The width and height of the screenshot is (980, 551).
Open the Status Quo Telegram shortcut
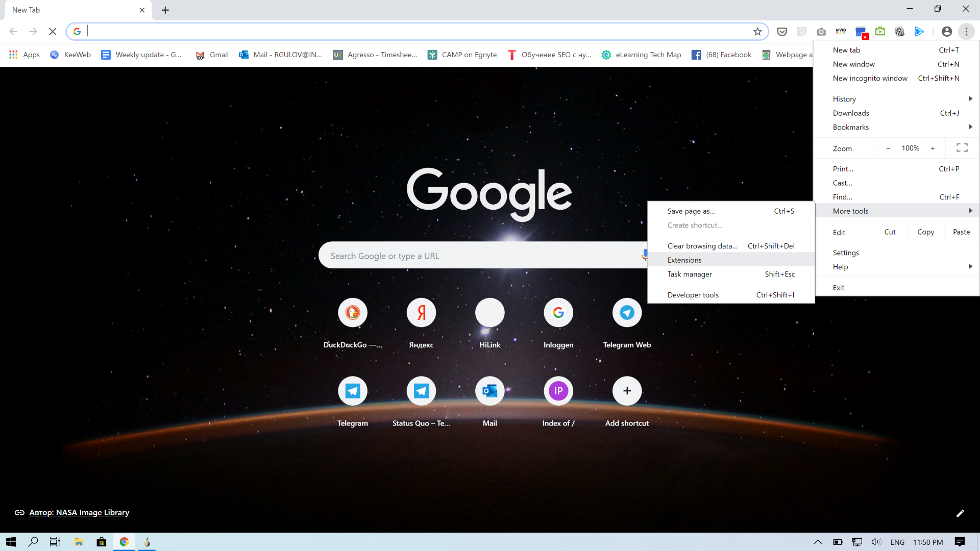tap(421, 391)
